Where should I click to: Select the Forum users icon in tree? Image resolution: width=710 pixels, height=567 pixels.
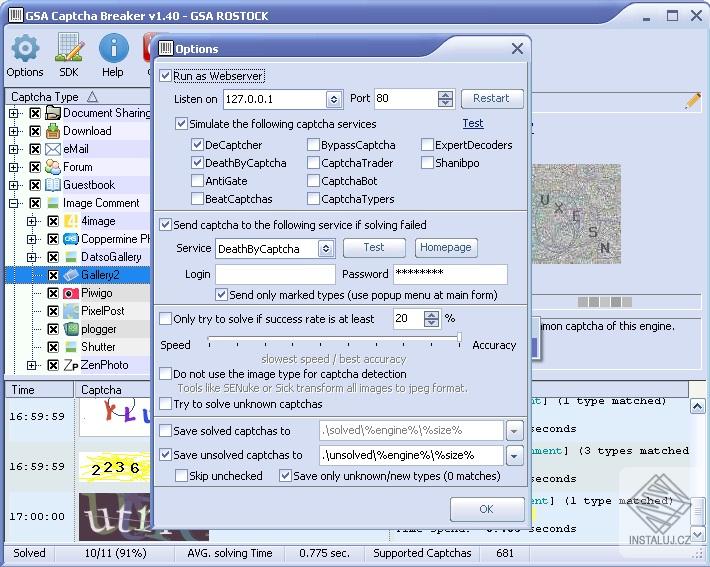pyautogui.click(x=53, y=167)
